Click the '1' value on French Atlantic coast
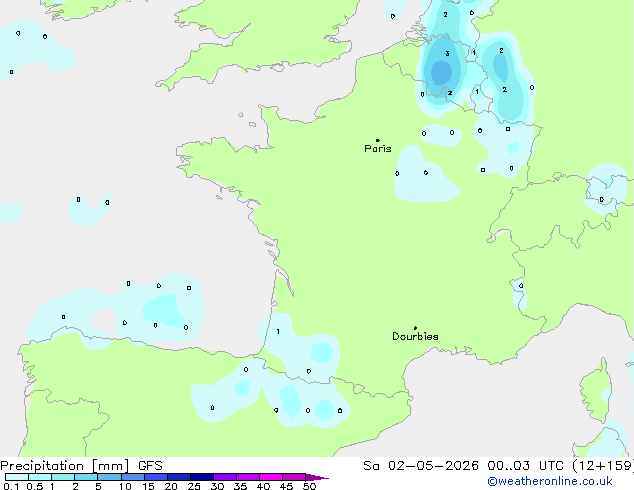 coord(278,332)
